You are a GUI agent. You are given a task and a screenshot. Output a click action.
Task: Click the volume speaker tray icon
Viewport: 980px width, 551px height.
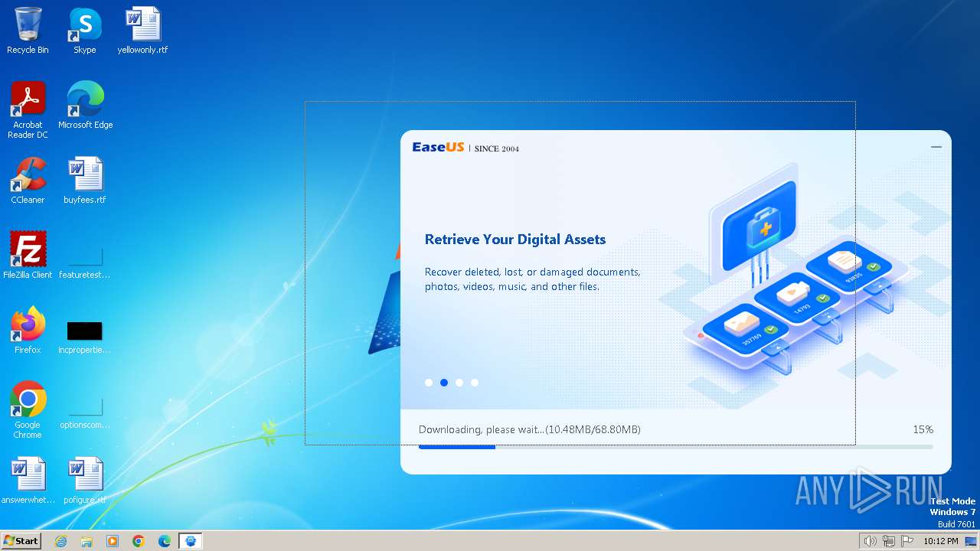(x=871, y=541)
